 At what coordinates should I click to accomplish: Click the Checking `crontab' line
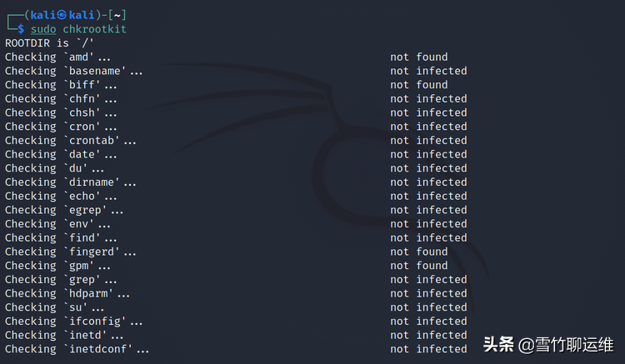tap(70, 141)
